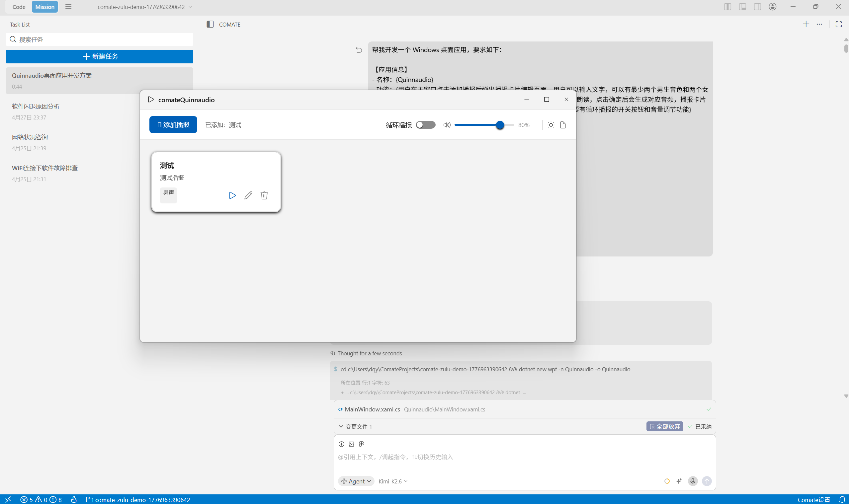Switch theme using the sun icon
The image size is (849, 504).
551,125
